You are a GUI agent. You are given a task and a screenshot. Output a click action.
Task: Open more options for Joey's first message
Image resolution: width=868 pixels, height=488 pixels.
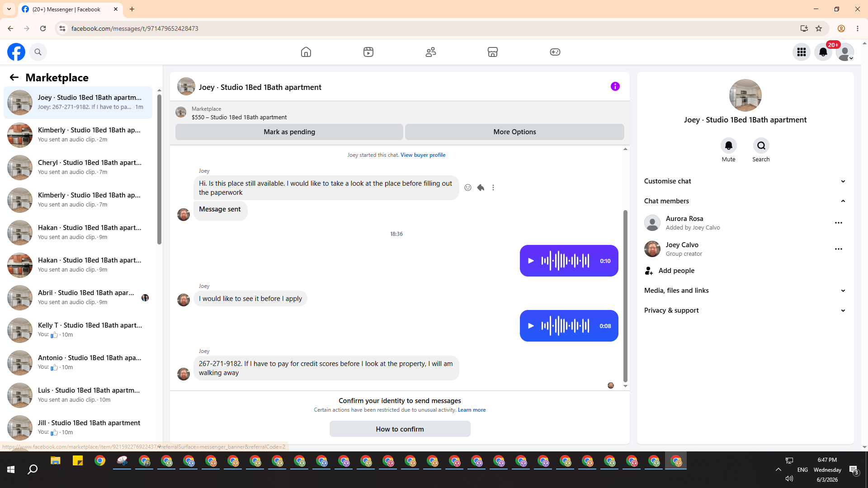[x=493, y=188]
